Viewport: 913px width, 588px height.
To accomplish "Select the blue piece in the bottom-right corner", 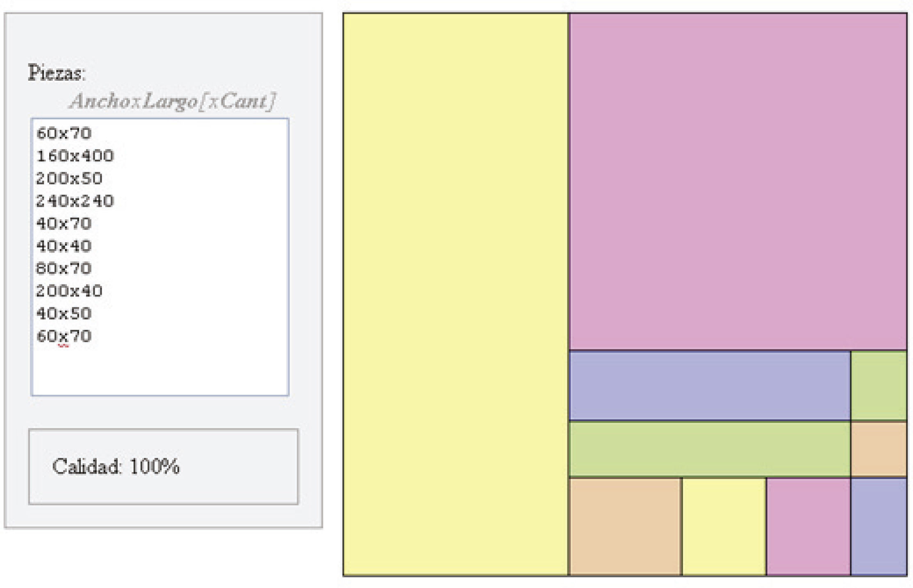I will [x=879, y=527].
